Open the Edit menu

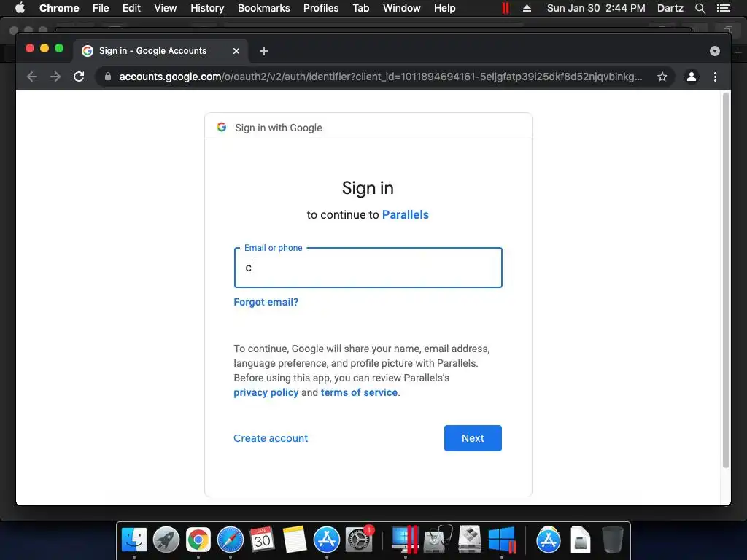tap(131, 8)
